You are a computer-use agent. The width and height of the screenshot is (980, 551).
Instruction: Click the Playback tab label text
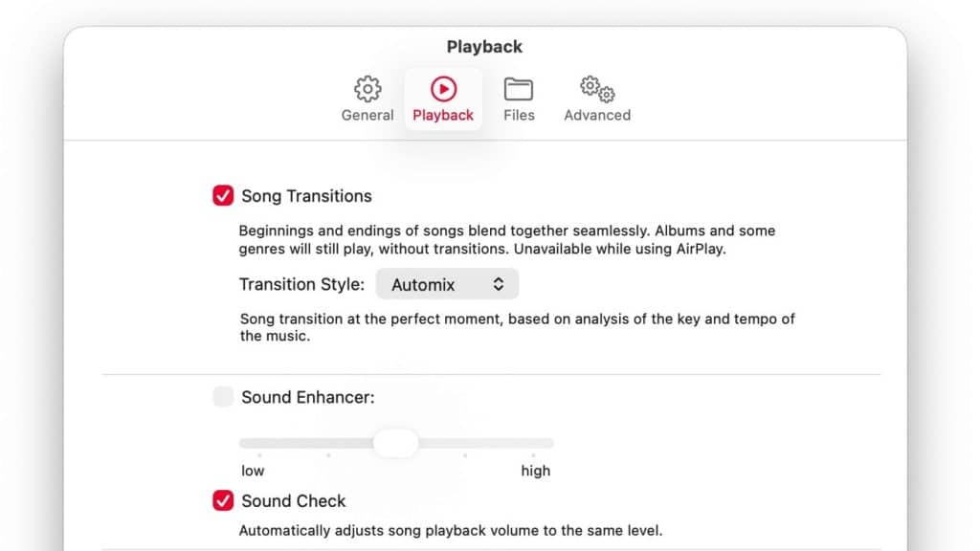tap(443, 115)
